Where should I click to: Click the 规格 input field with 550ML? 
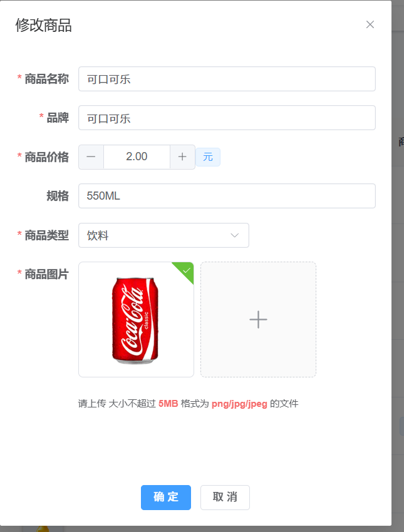click(x=227, y=196)
